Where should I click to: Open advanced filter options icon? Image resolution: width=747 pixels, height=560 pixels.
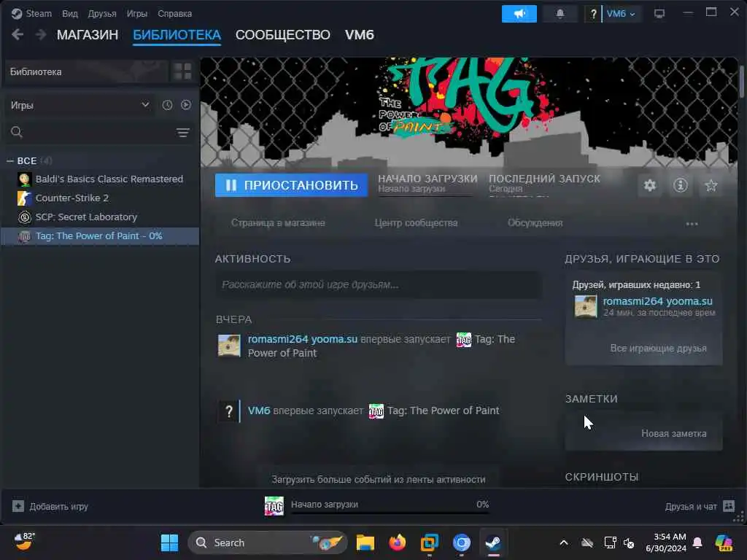click(x=183, y=133)
